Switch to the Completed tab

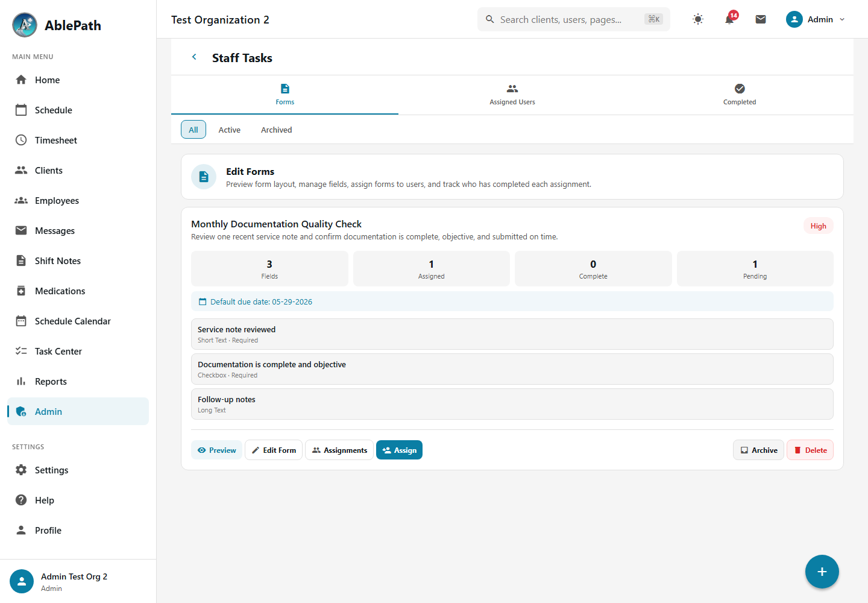[740, 95]
